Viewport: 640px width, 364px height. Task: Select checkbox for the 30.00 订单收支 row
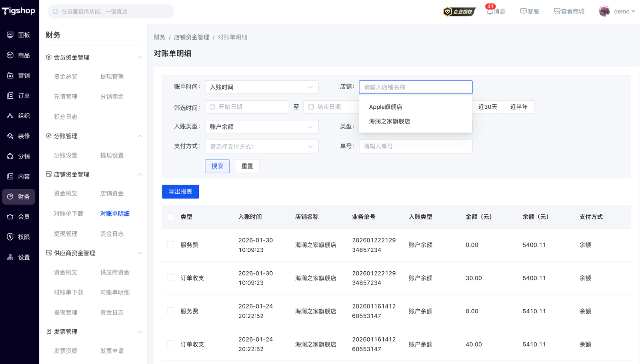click(x=171, y=278)
